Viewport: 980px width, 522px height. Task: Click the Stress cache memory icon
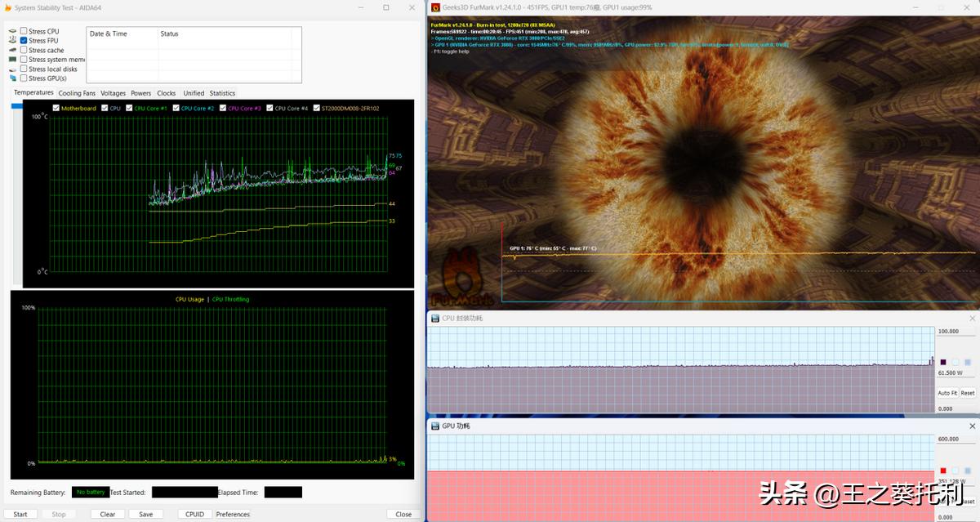(x=12, y=50)
